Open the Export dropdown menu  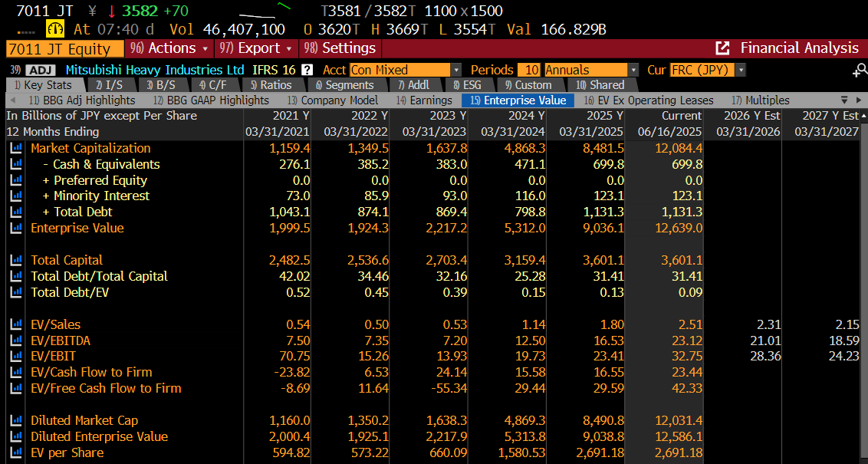click(x=256, y=48)
